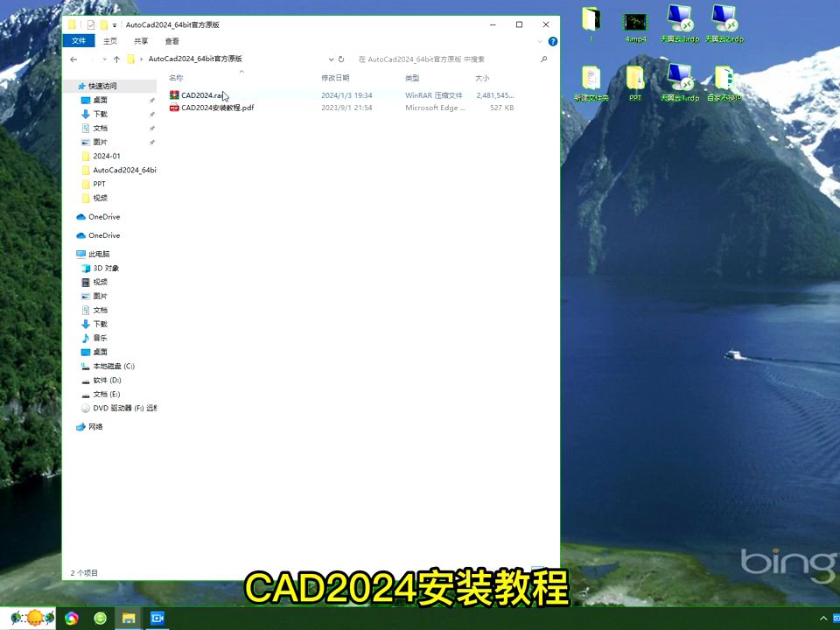Open the 文件 menu in Explorer
The width and height of the screenshot is (840, 630).
click(78, 40)
